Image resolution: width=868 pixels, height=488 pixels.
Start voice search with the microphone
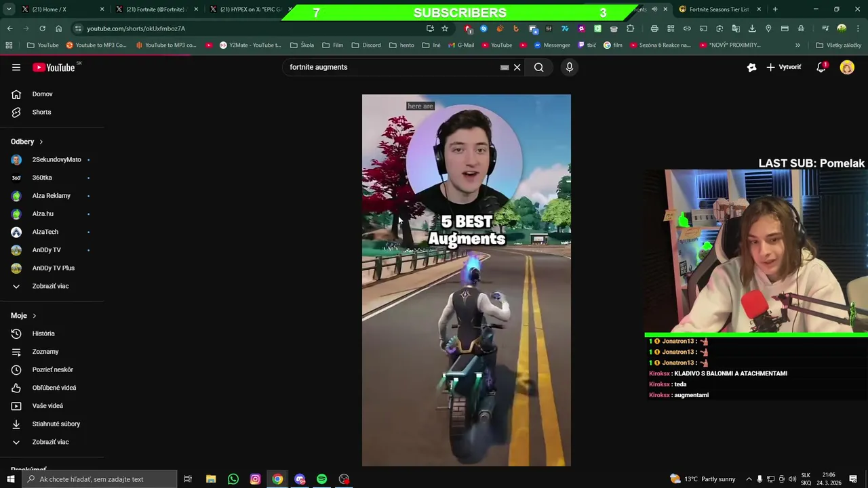click(570, 67)
